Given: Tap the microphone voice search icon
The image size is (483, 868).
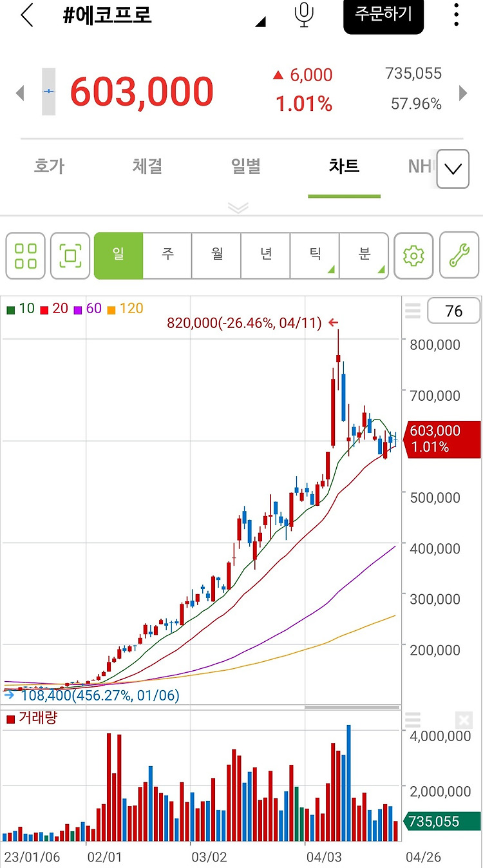Looking at the screenshot, I should (304, 15).
